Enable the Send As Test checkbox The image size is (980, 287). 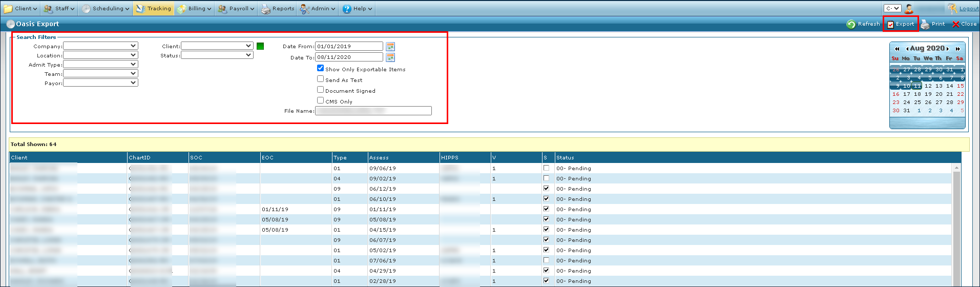coord(320,79)
